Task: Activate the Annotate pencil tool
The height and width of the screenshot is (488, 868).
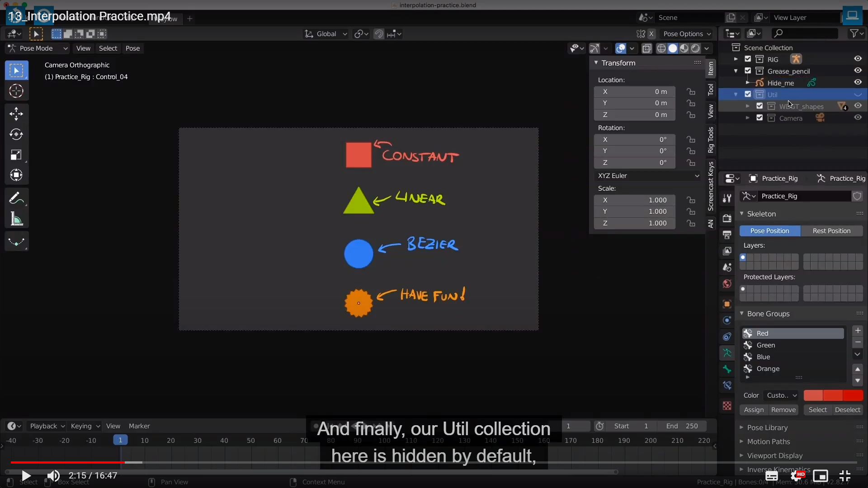Action: point(16,198)
